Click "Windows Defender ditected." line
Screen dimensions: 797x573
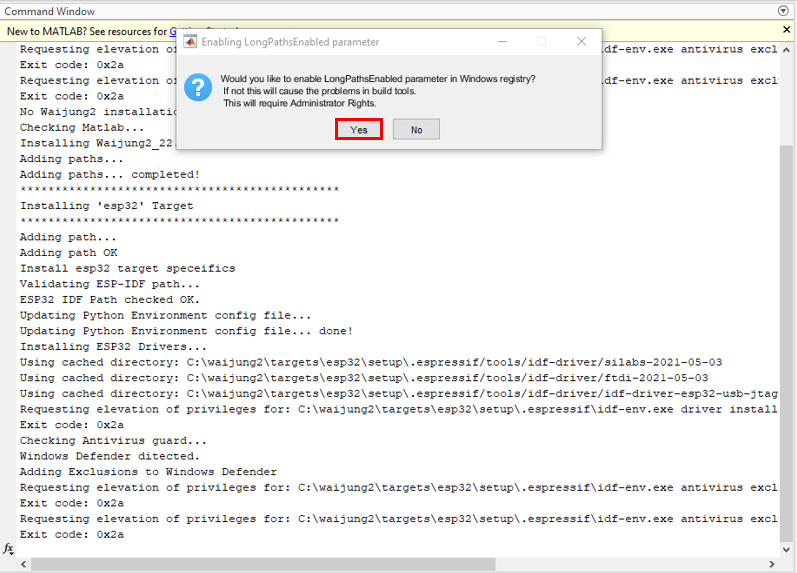[x=110, y=456]
